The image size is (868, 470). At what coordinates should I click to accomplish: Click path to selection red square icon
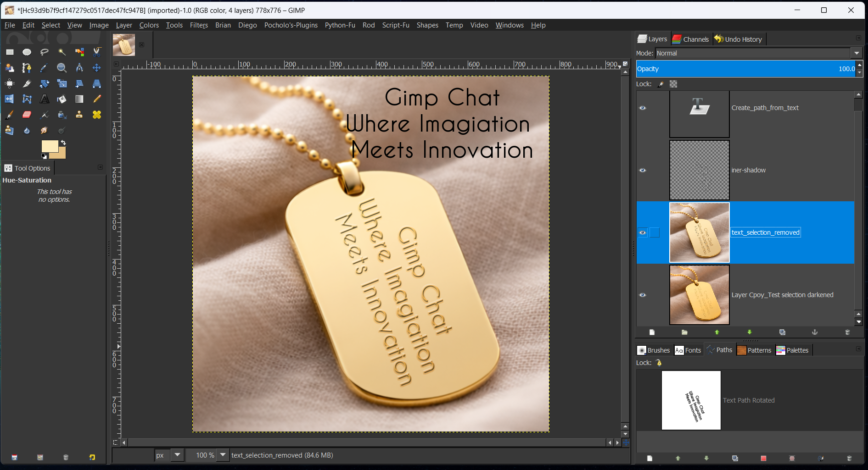763,458
